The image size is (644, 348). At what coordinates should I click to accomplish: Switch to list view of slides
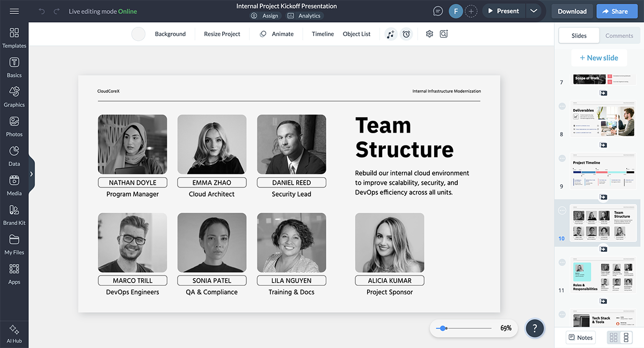[626, 337]
